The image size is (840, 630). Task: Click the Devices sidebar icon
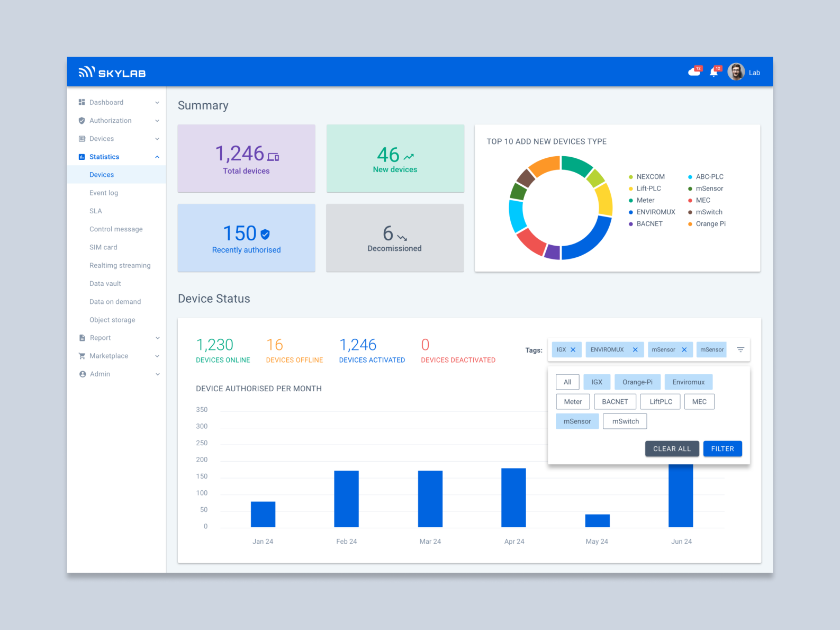82,139
